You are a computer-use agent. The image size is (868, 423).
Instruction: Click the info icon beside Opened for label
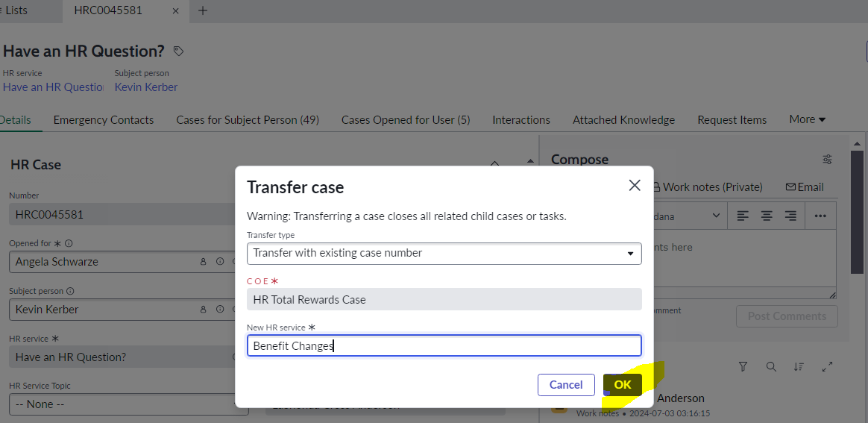point(69,243)
